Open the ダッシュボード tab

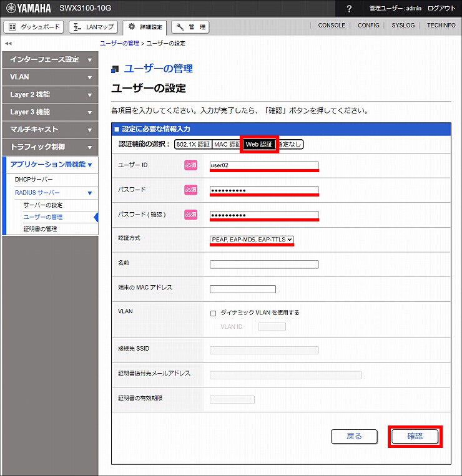click(x=34, y=27)
